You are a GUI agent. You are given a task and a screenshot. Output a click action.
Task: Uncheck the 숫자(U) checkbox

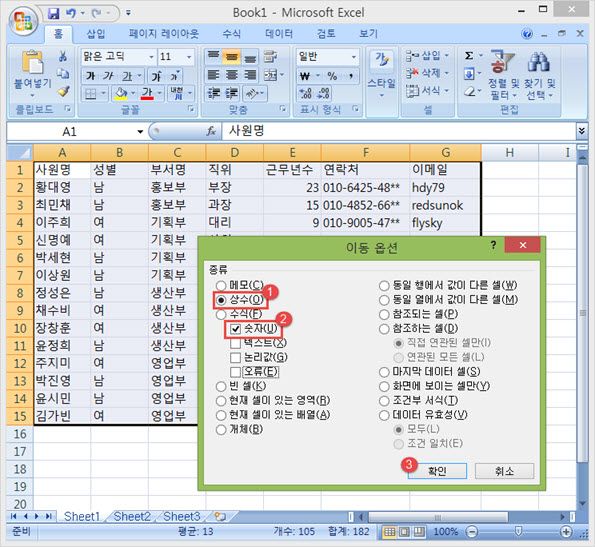235,329
